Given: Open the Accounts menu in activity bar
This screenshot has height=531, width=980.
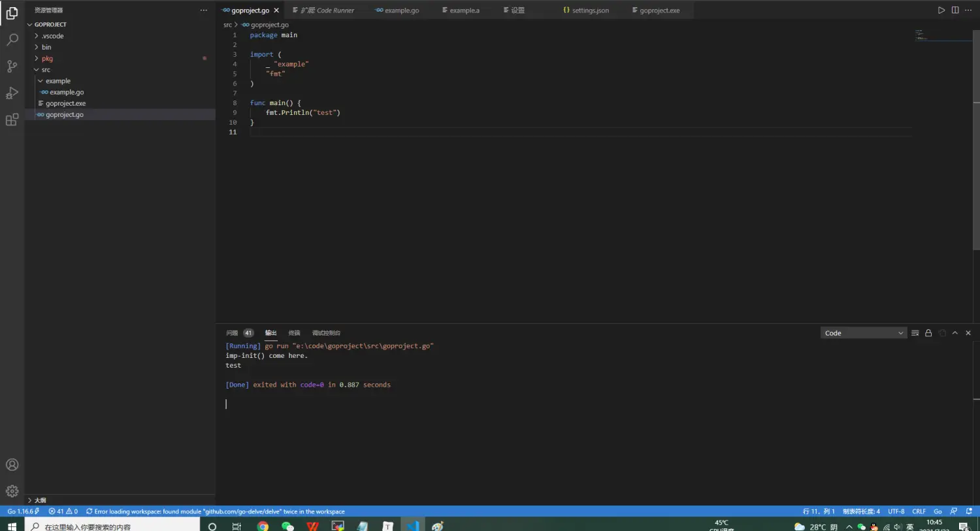Looking at the screenshot, I should 12,465.
